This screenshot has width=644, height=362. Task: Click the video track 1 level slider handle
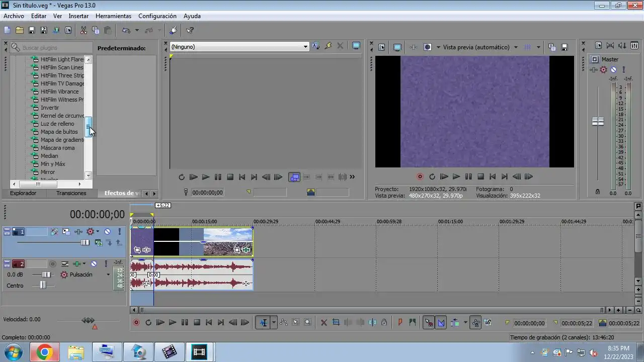(85, 242)
